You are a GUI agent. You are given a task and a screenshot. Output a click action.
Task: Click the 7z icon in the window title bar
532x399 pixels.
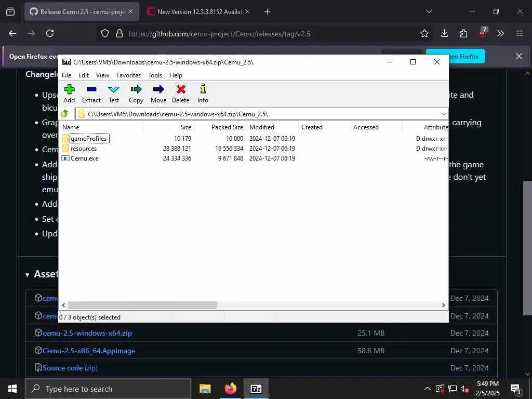pos(66,62)
